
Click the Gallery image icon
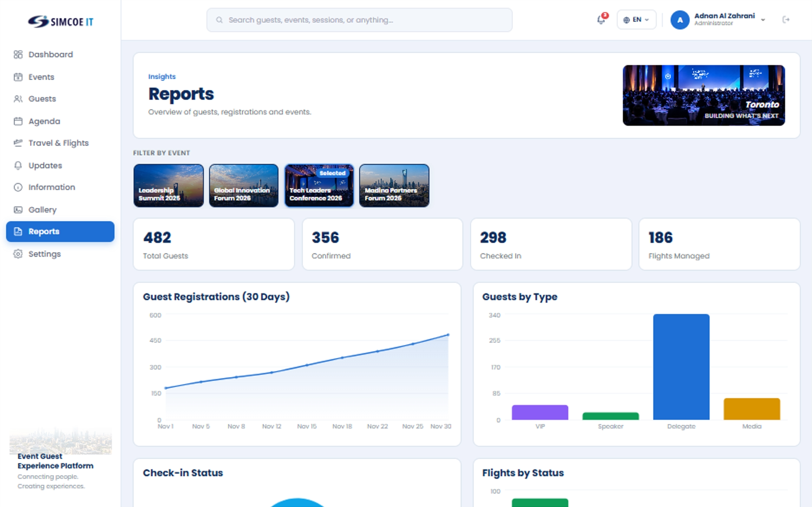click(18, 209)
